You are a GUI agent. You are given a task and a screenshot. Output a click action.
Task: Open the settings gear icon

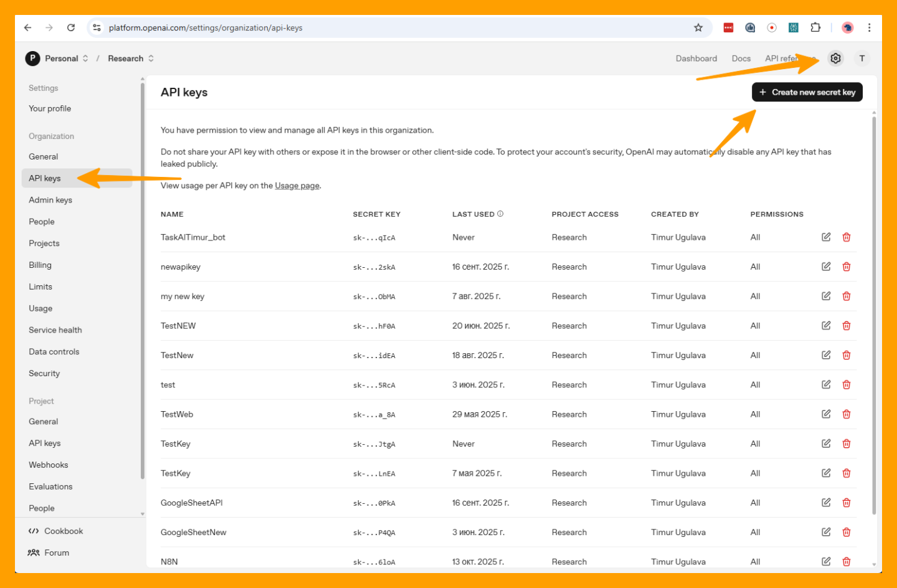point(835,59)
